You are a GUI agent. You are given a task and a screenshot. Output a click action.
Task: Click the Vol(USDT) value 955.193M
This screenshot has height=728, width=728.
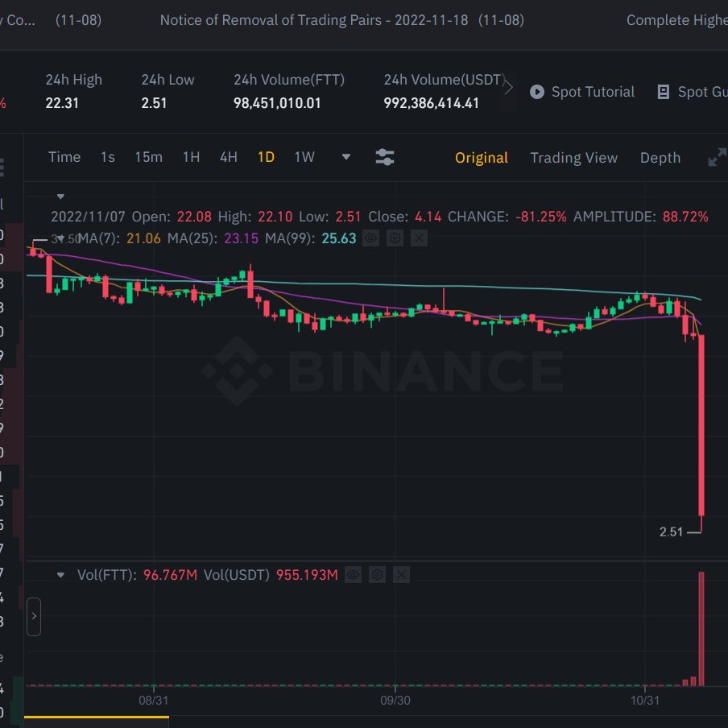tap(307, 575)
